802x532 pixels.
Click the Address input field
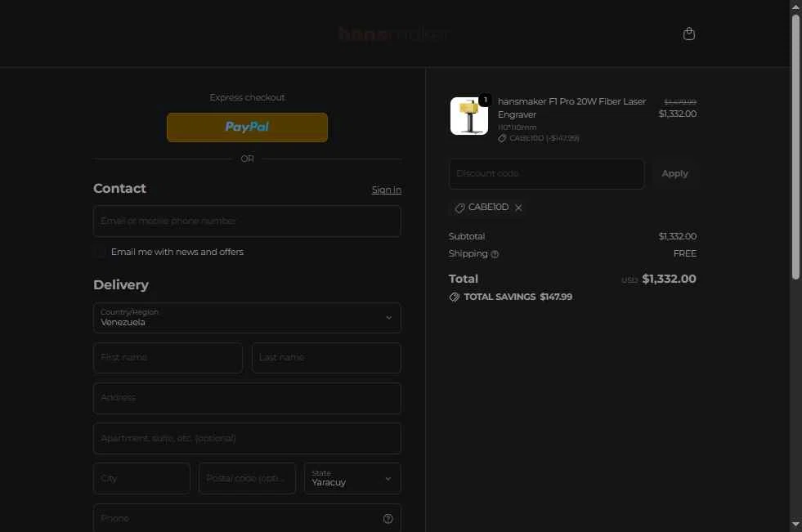click(x=247, y=398)
